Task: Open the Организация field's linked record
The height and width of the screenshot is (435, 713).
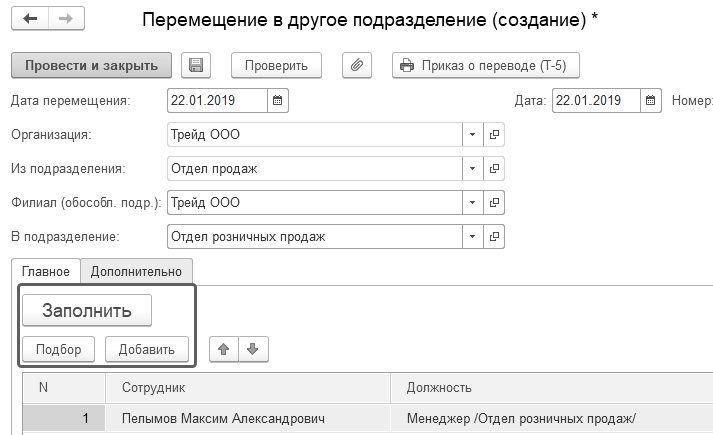Action: click(494, 134)
